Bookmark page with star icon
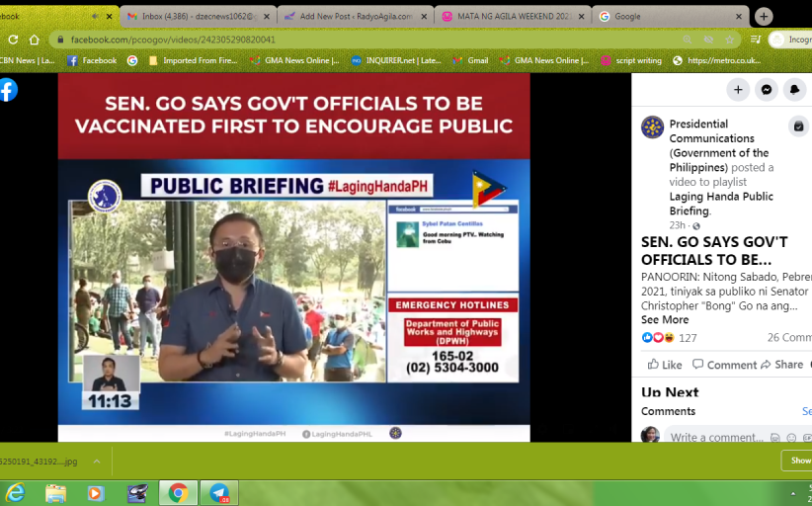 730,40
